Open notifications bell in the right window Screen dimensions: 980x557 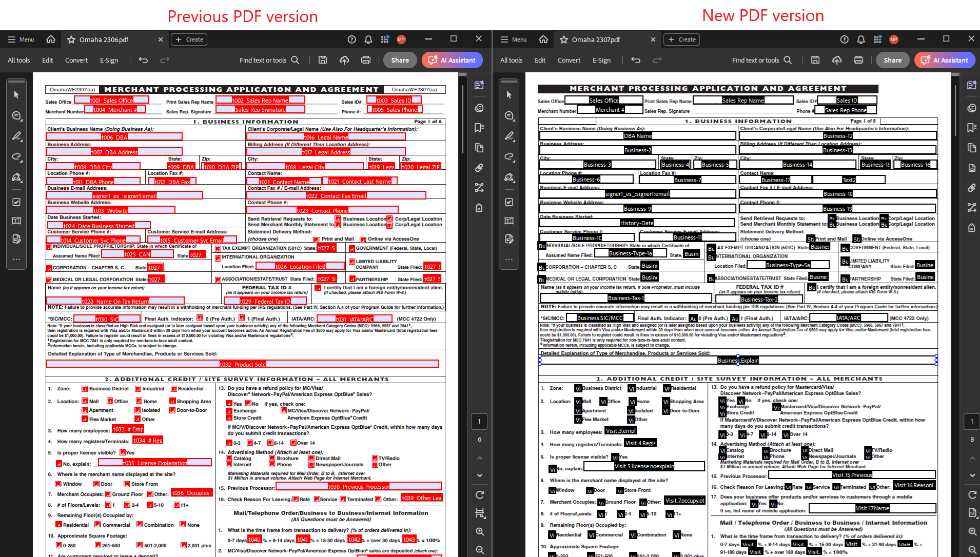pyautogui.click(x=861, y=39)
